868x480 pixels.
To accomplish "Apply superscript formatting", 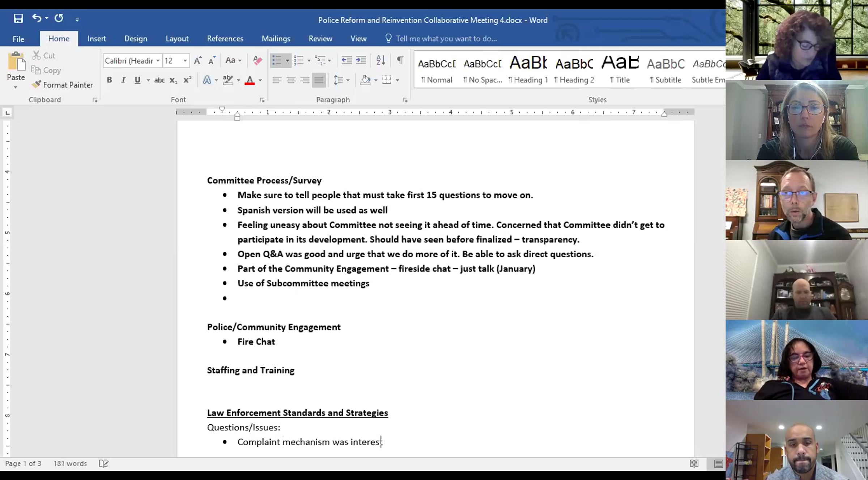I will point(187,80).
